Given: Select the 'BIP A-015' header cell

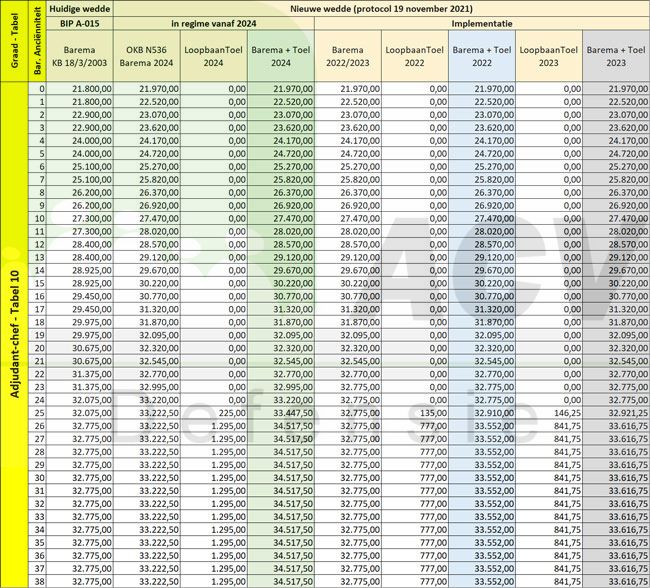Looking at the screenshot, I should (x=80, y=23).
